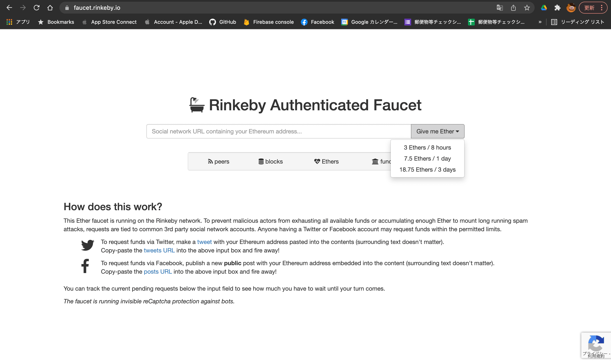611x364 pixels.
Task: Click the peers status item
Action: [218, 161]
